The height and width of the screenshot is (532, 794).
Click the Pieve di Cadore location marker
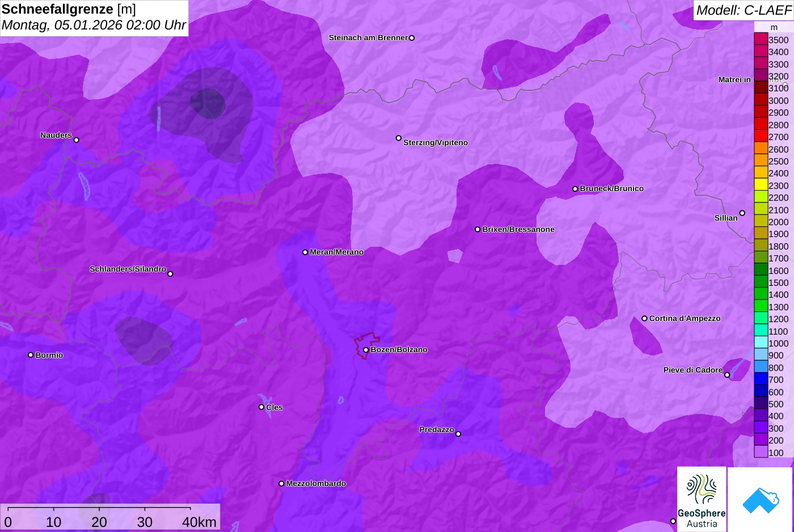727,375
